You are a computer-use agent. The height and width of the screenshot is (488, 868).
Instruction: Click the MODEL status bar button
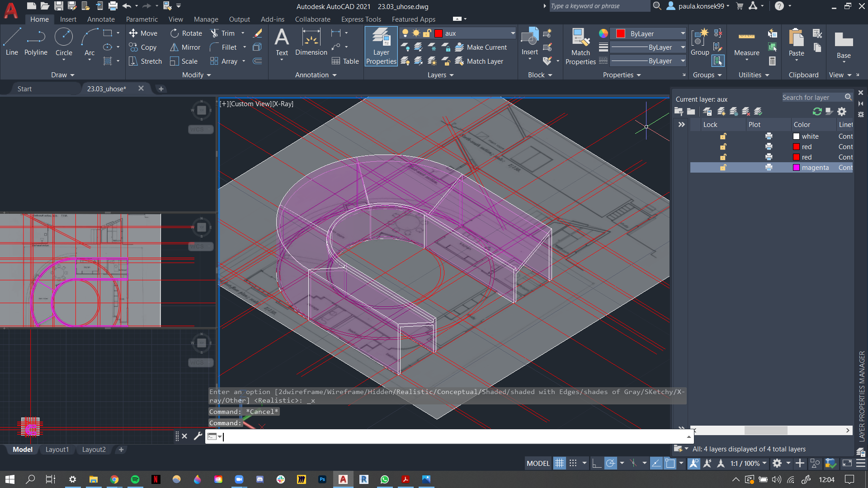(538, 463)
